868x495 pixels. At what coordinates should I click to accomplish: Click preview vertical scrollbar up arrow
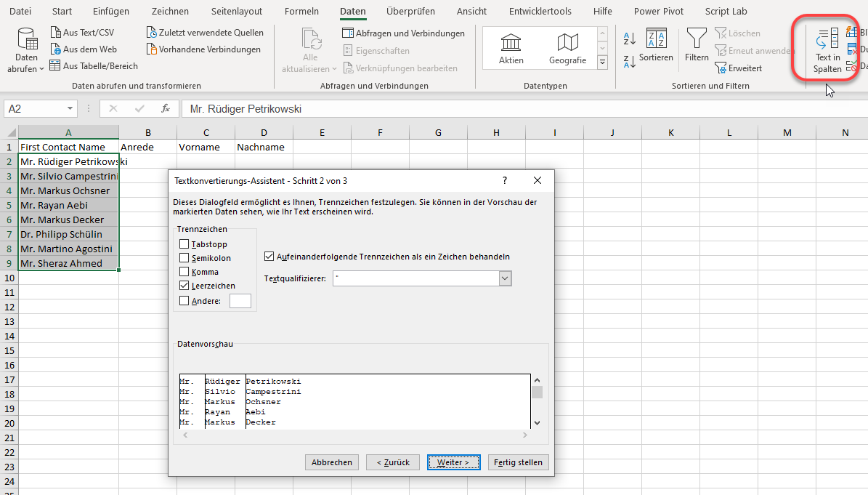click(x=537, y=381)
